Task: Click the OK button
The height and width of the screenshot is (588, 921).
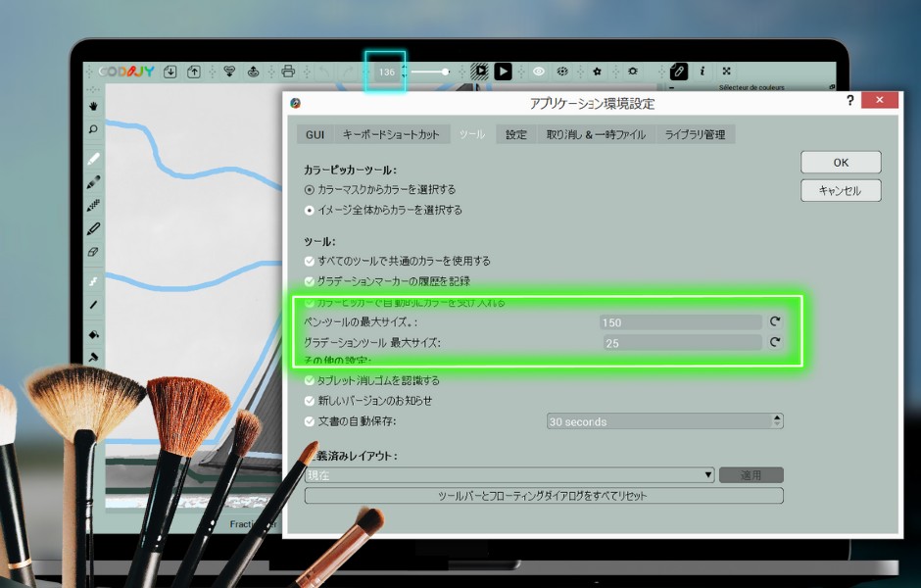Action: coord(840,163)
